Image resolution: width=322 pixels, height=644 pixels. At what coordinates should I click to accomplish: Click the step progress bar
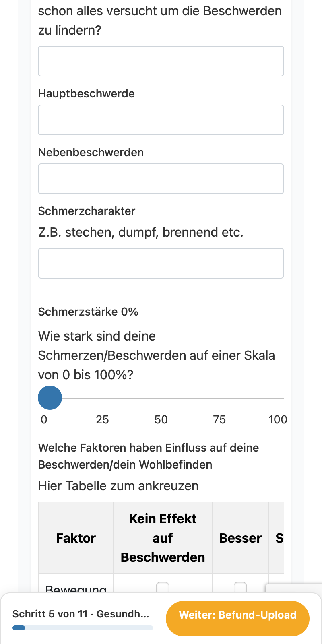[x=83, y=628]
